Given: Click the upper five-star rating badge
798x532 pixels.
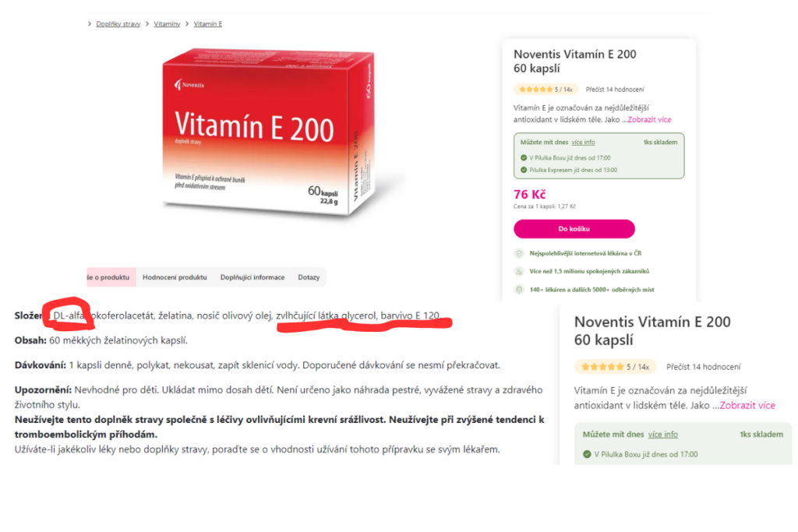Looking at the screenshot, I should click(x=545, y=90).
